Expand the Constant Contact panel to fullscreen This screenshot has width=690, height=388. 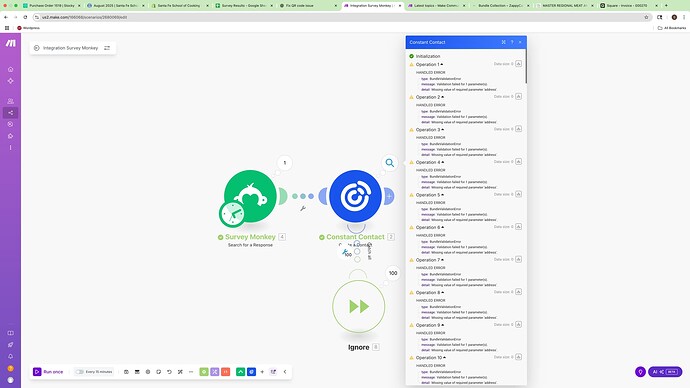pos(503,42)
